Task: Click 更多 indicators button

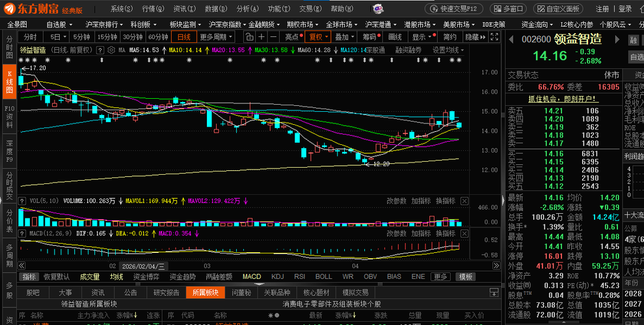Action: [x=440, y=277]
